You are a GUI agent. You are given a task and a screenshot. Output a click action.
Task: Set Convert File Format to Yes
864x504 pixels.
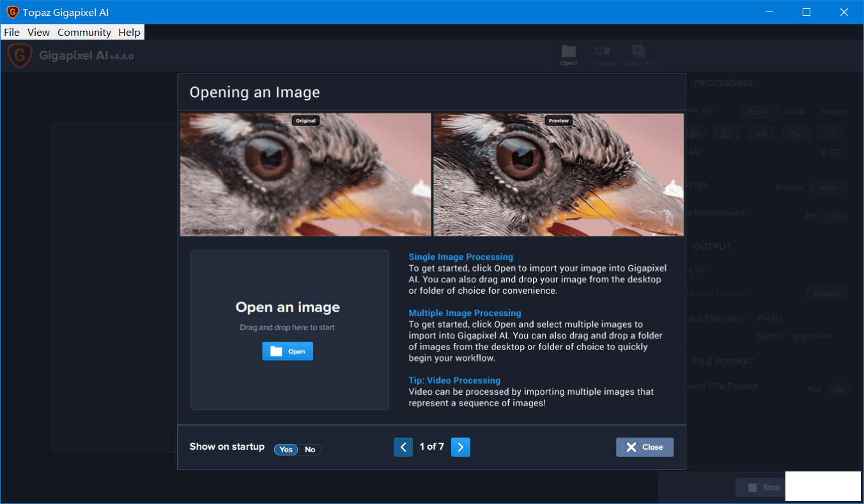coord(815,390)
